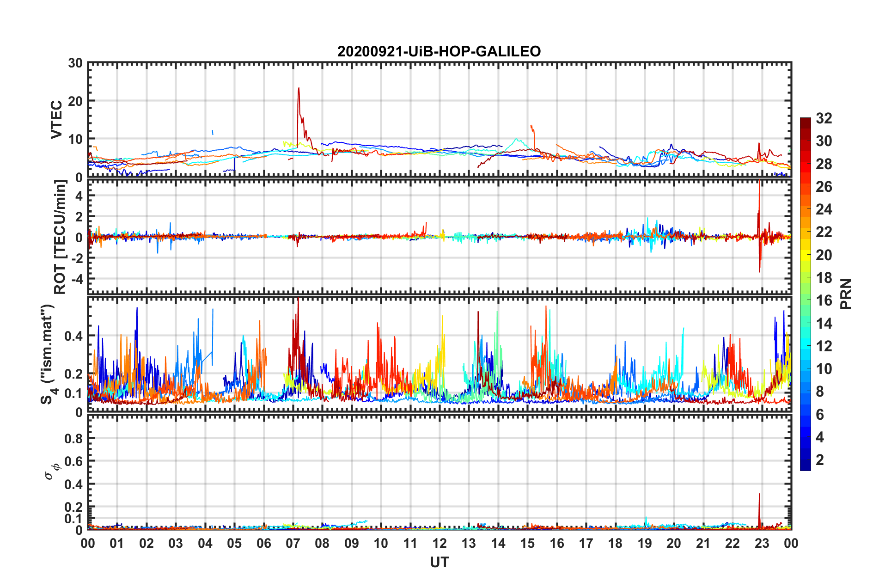This screenshot has width=879, height=588.
Task: Click the colorbar near PRN 16 green
Action: click(x=806, y=300)
